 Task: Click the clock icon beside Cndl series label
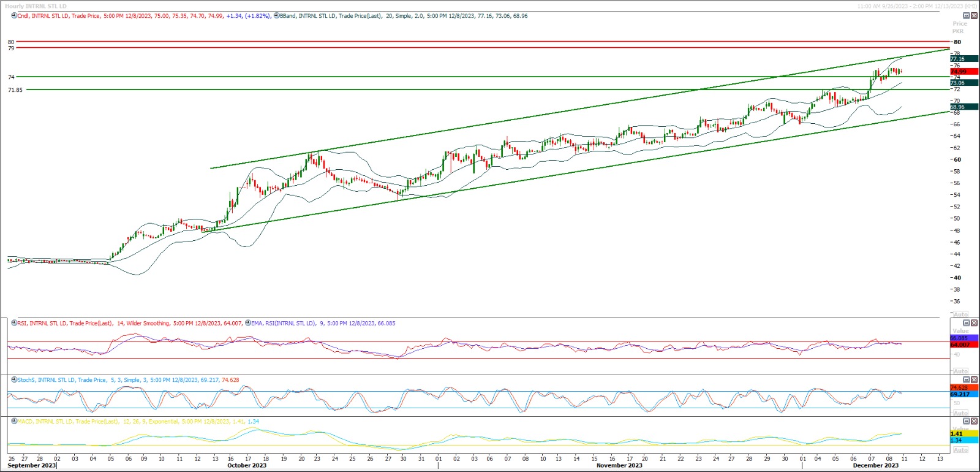14,16
